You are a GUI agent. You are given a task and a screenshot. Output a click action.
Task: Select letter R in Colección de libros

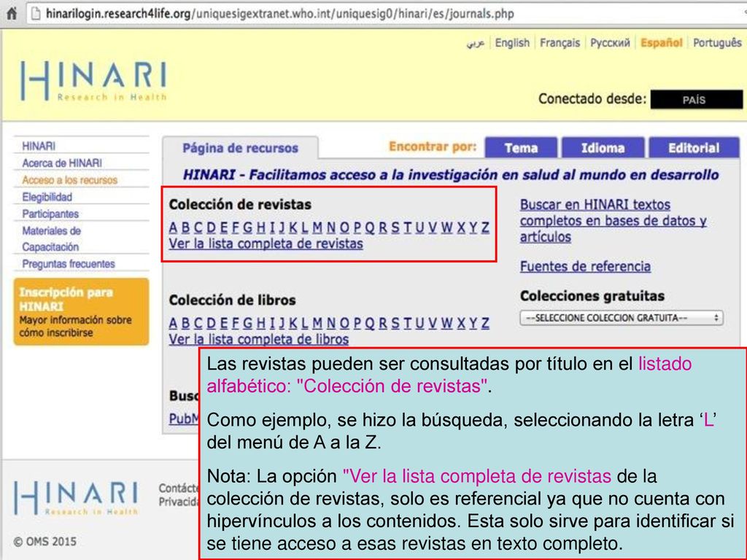(x=382, y=323)
